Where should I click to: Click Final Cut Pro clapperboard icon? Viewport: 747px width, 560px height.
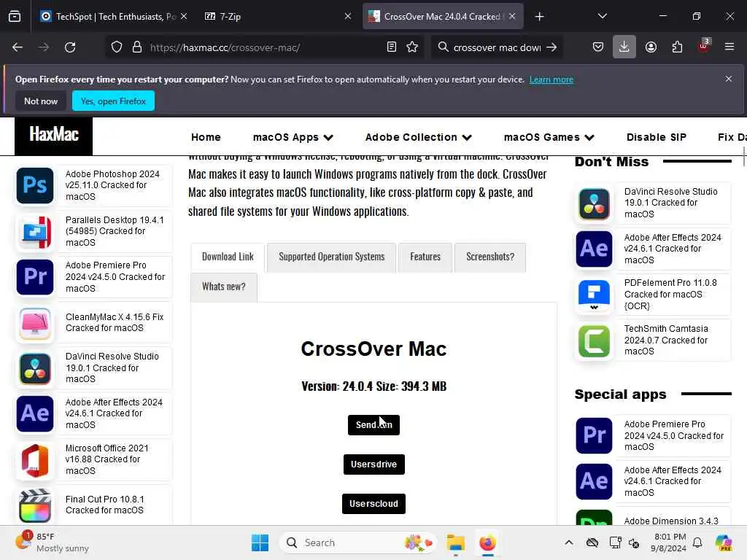[35, 506]
